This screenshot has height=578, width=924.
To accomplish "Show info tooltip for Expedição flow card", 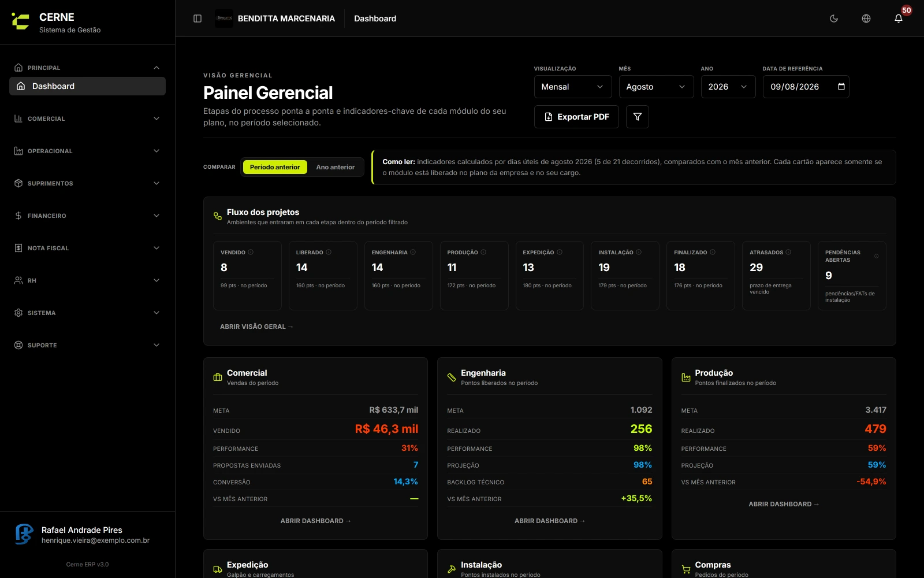I will coord(560,252).
